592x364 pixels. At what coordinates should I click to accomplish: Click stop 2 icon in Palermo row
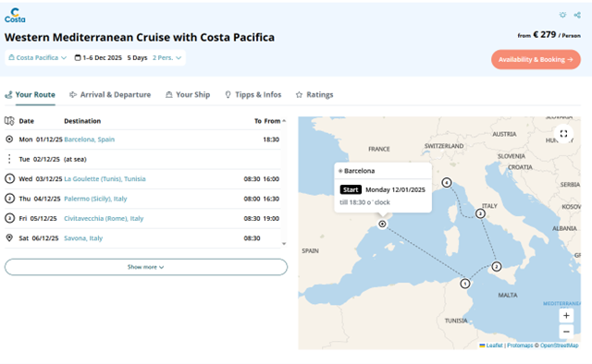[x=9, y=199]
